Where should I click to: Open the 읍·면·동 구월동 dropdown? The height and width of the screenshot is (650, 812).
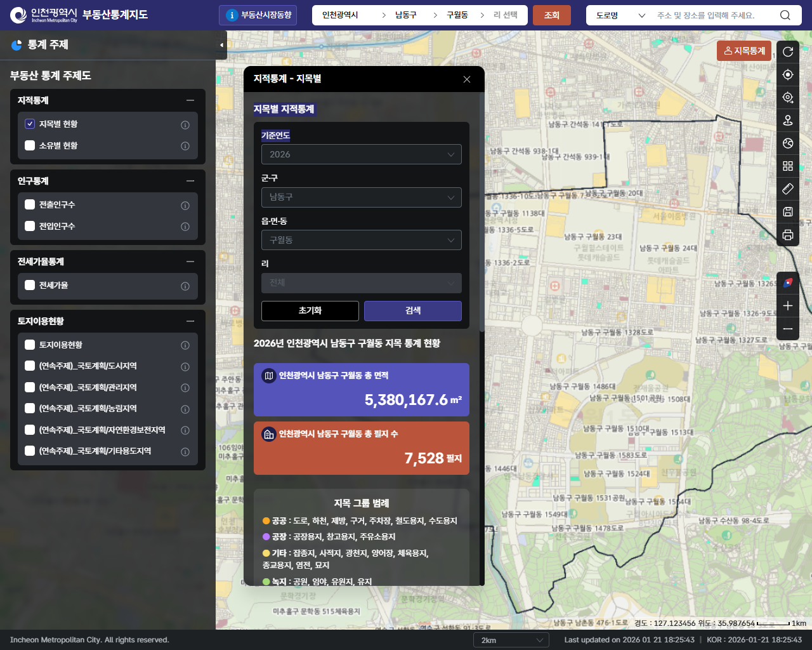361,240
